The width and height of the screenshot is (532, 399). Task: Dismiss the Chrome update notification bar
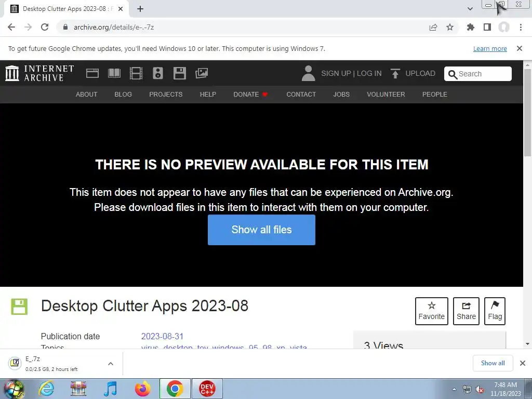pos(520,48)
